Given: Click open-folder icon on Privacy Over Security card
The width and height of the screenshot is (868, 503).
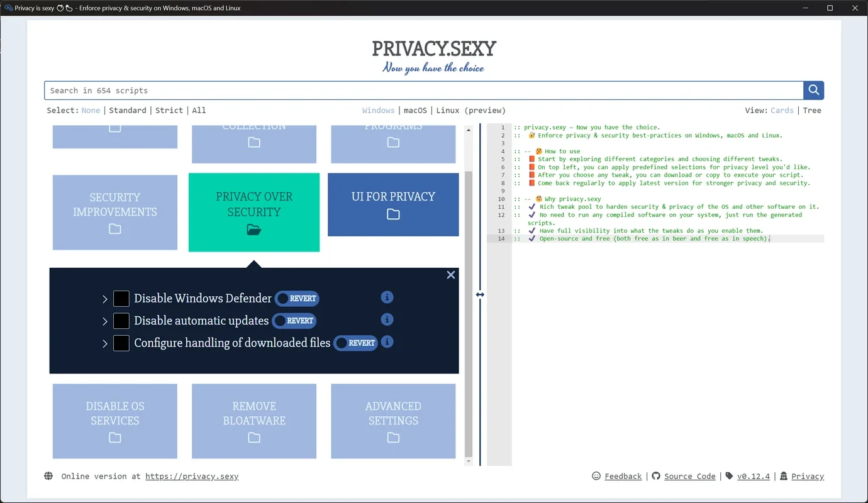Looking at the screenshot, I should 254,230.
